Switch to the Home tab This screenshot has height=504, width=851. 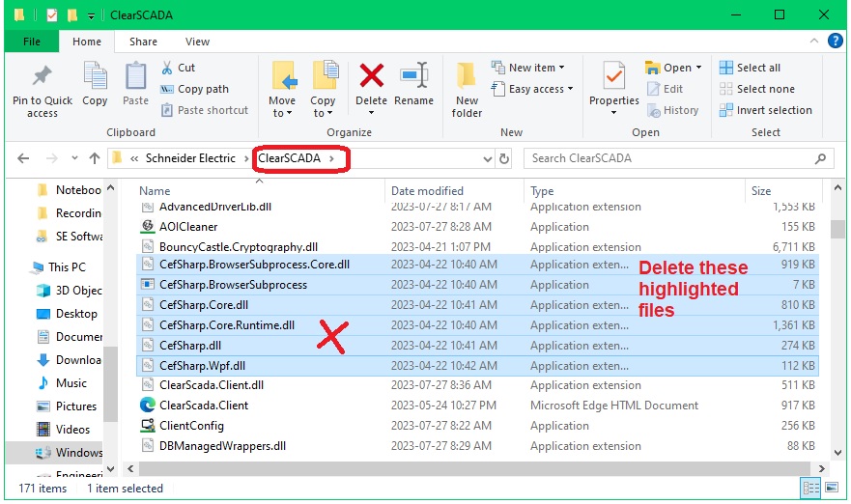(87, 42)
